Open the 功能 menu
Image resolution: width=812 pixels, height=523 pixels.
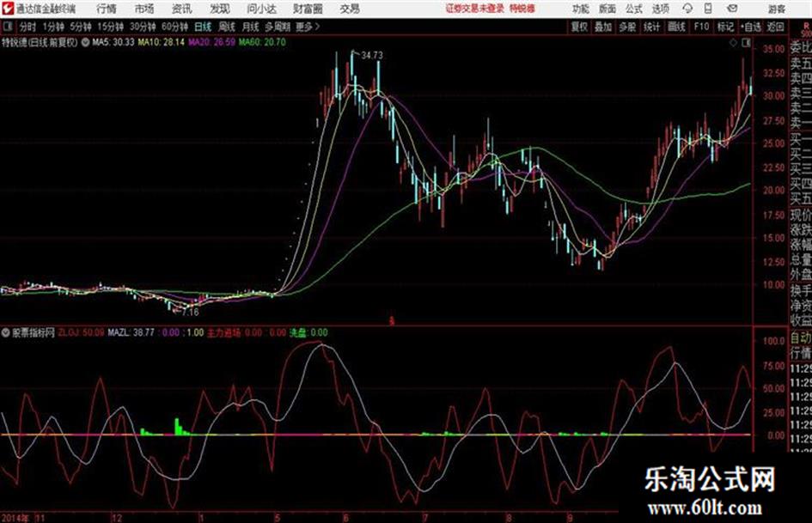(x=581, y=9)
